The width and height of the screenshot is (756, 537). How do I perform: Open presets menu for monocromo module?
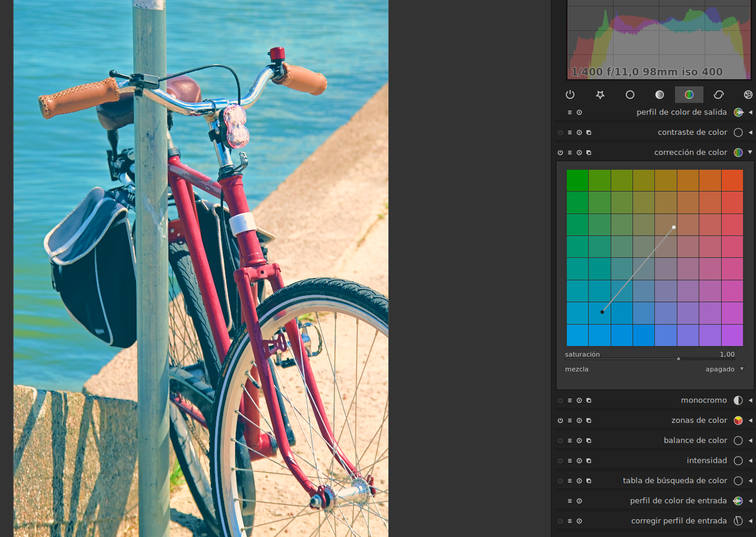pos(570,400)
